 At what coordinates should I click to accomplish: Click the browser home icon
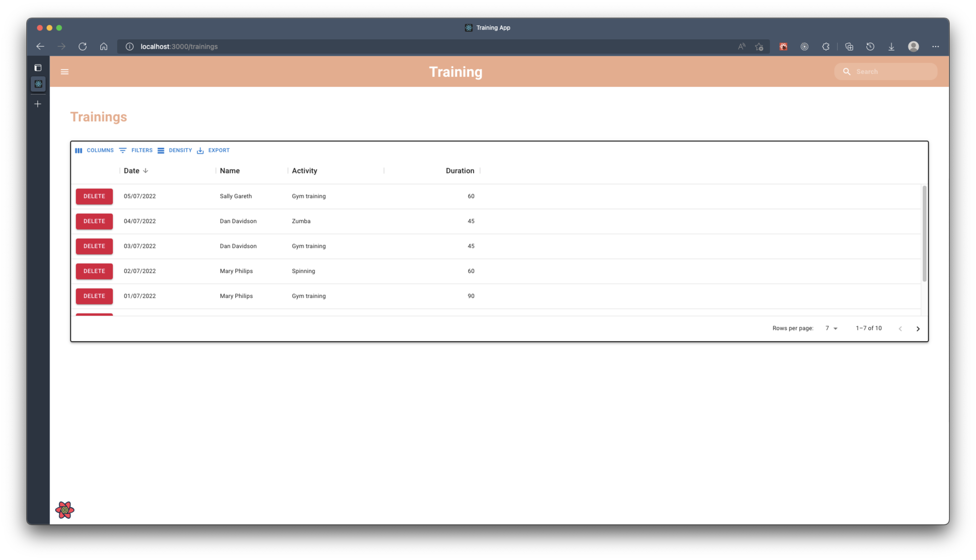pyautogui.click(x=104, y=46)
